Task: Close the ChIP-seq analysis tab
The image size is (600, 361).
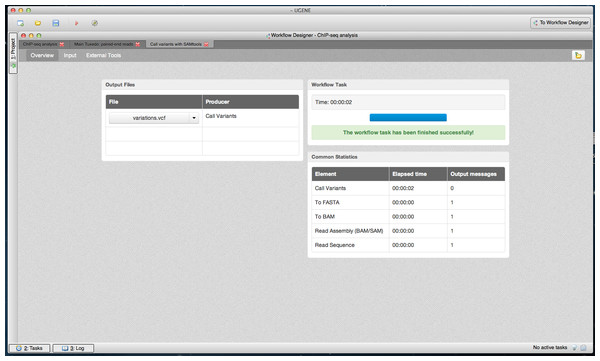Action: coord(62,44)
